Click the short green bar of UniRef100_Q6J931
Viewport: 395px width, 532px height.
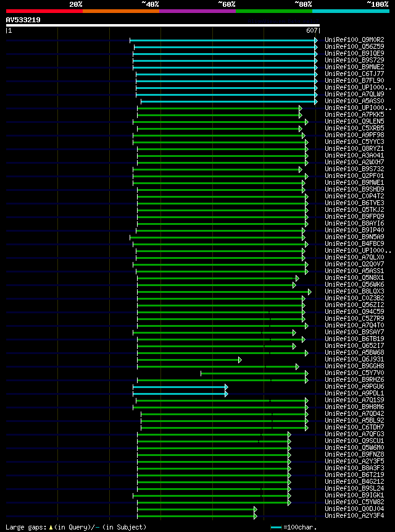189,360
